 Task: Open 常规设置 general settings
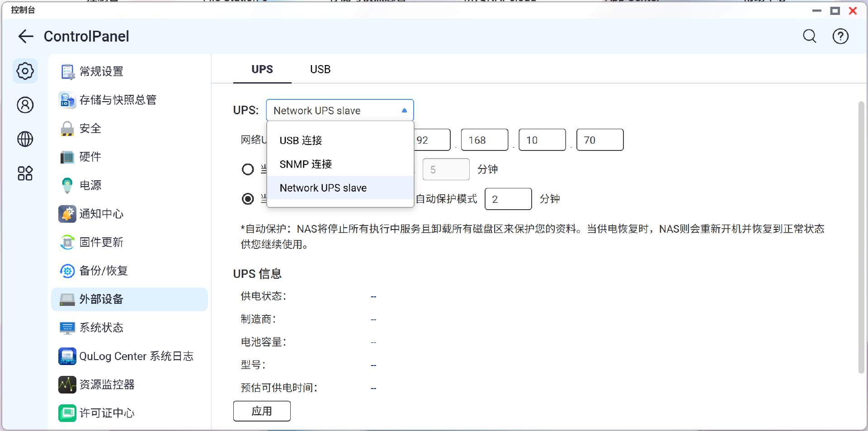[129, 71]
